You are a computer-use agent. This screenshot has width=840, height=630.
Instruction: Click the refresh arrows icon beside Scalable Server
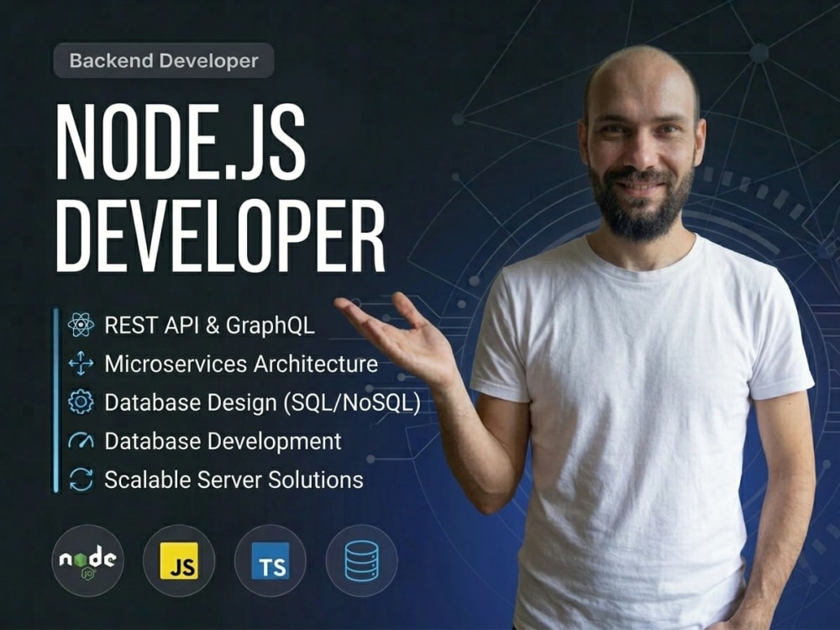pos(81,480)
